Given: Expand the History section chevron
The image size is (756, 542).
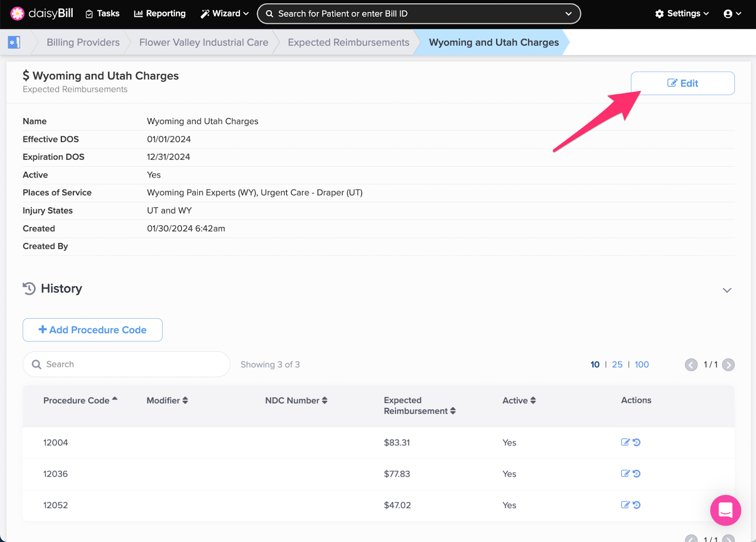Looking at the screenshot, I should [727, 290].
